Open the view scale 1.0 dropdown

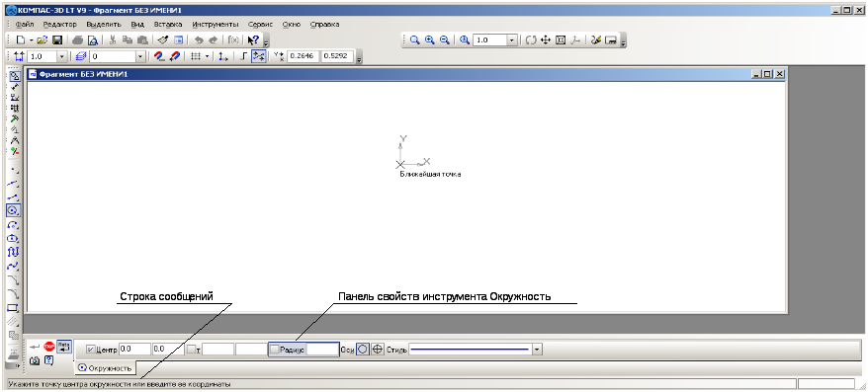pyautogui.click(x=512, y=40)
